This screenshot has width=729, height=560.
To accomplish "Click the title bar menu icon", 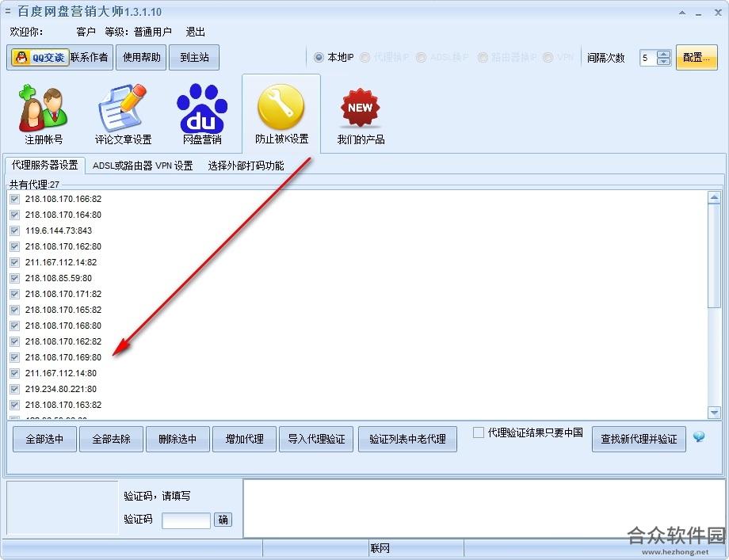I will [x=7, y=10].
